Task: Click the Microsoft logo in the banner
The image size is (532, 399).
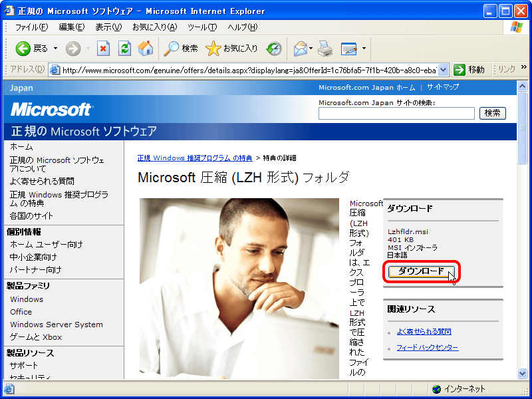Action: [x=51, y=109]
